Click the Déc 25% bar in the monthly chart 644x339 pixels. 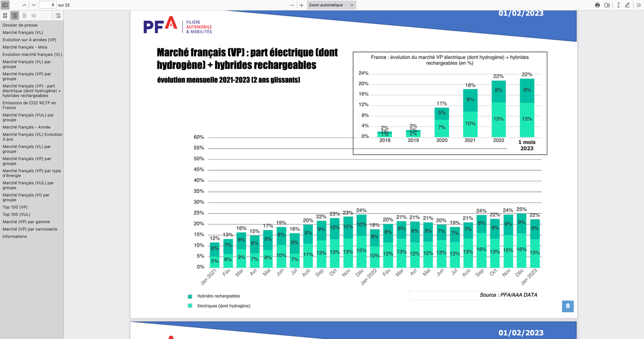[x=522, y=240]
